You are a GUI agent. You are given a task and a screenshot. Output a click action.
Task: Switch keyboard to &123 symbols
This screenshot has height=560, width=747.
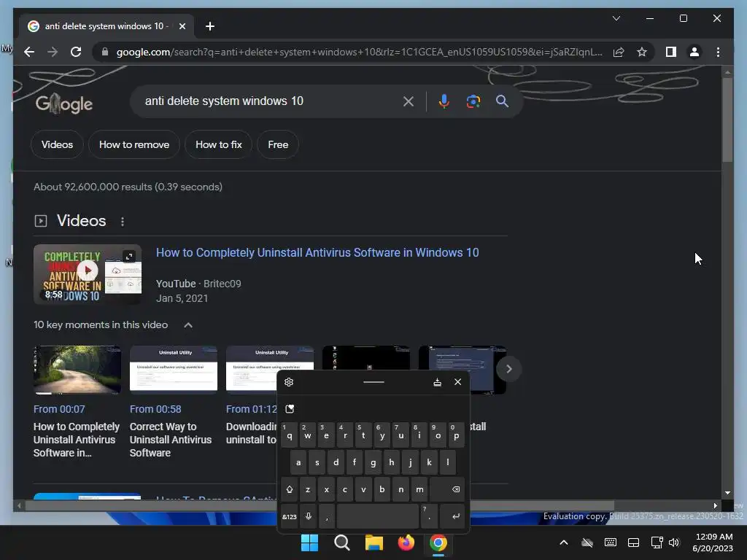pyautogui.click(x=289, y=517)
